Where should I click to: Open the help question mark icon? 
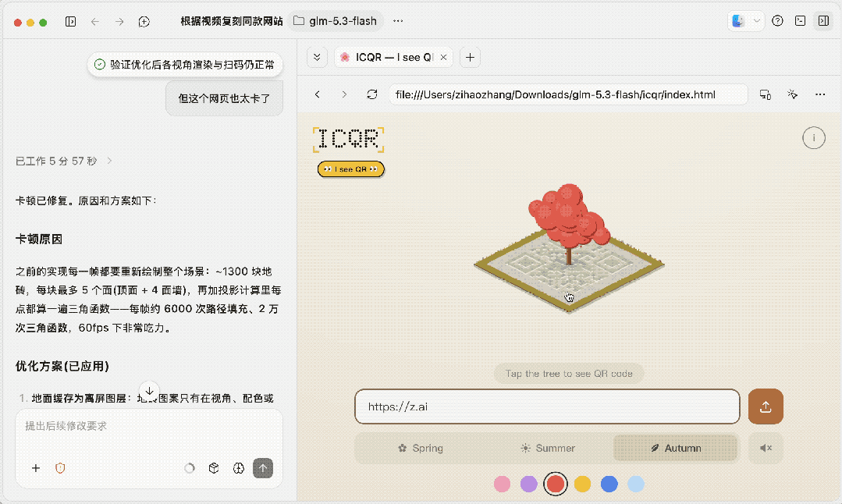click(777, 21)
